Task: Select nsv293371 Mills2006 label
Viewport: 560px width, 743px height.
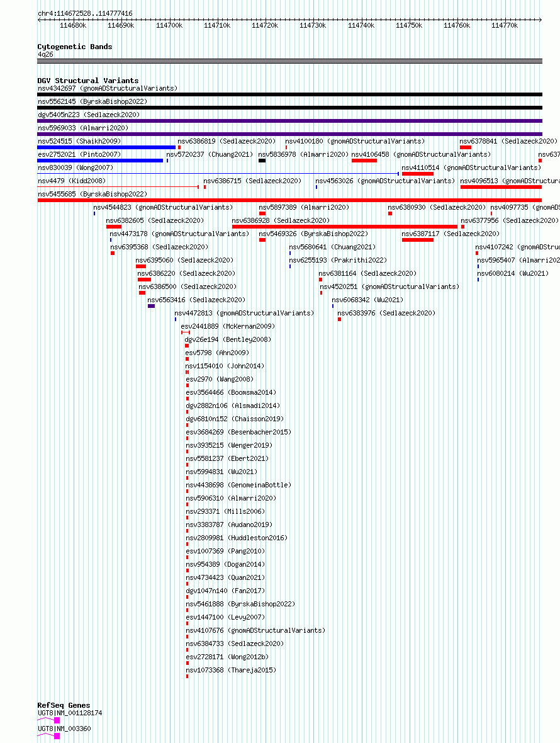Action: click(225, 513)
